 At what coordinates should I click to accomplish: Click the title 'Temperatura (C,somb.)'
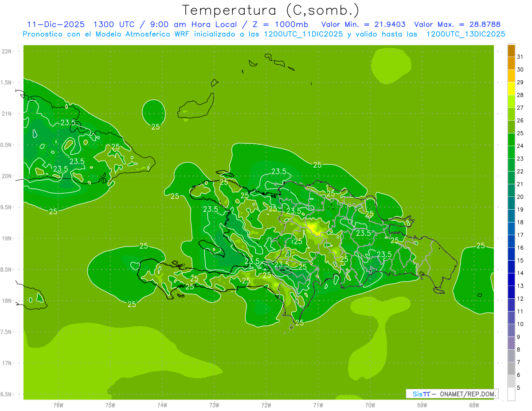pos(271,10)
